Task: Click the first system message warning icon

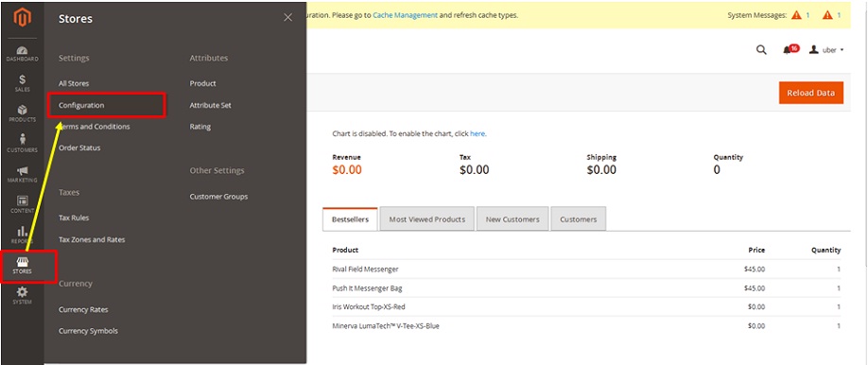Action: coord(796,15)
